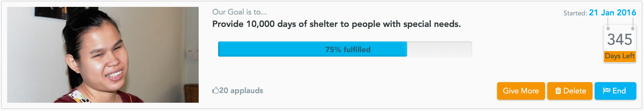Click the 20 applauds text
The height and width of the screenshot is (111, 644).
[x=241, y=90]
